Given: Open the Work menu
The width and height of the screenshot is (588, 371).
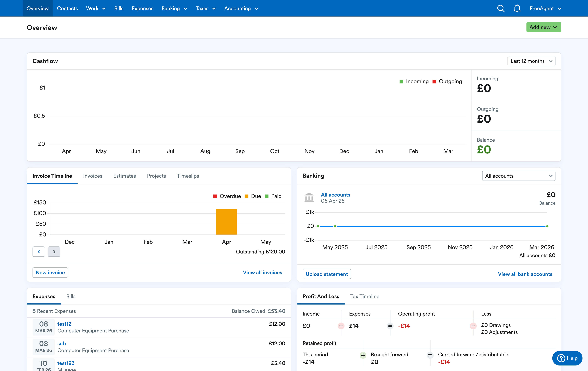Looking at the screenshot, I should click(95, 8).
